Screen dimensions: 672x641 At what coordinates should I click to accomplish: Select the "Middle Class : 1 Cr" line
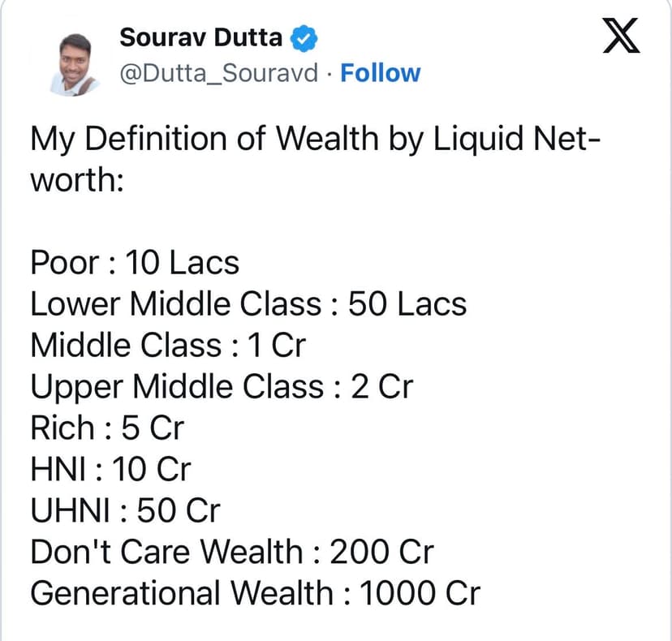coord(167,346)
